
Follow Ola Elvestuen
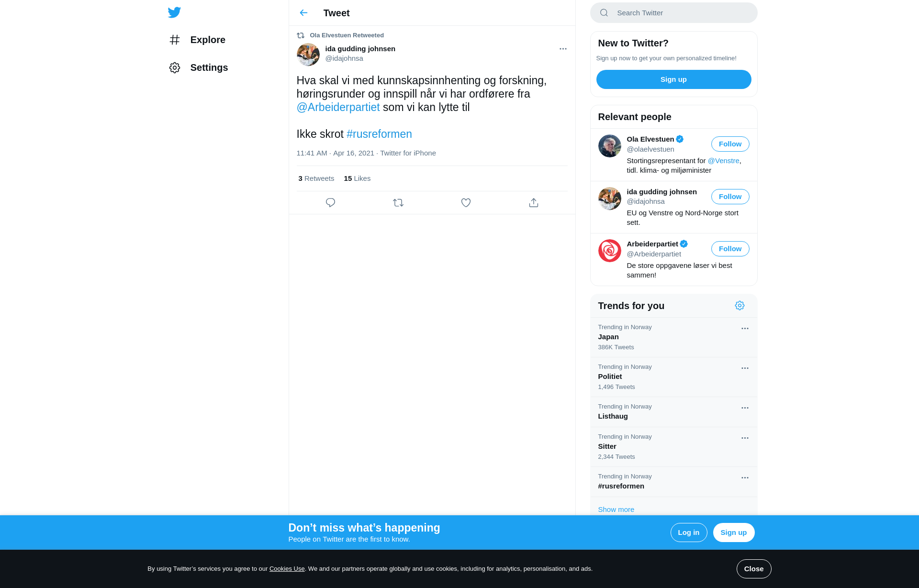(730, 144)
